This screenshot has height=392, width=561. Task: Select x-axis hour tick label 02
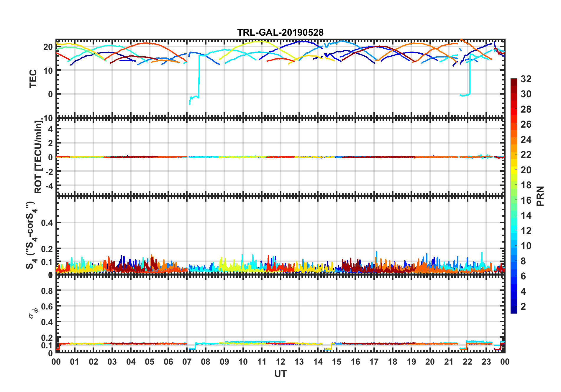[93, 362]
